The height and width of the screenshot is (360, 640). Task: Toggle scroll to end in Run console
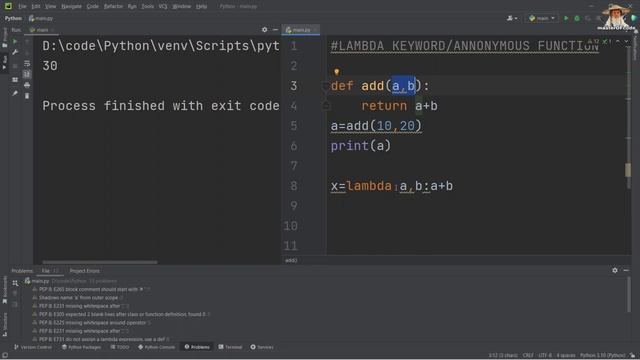(27, 74)
